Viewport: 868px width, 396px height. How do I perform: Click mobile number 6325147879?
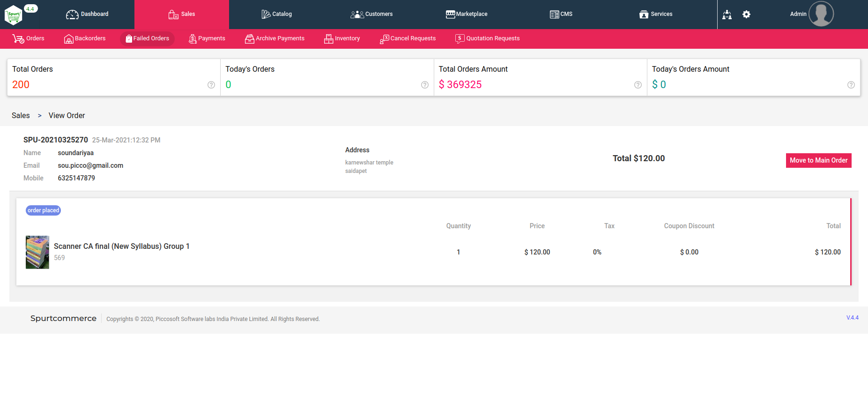[76, 178]
